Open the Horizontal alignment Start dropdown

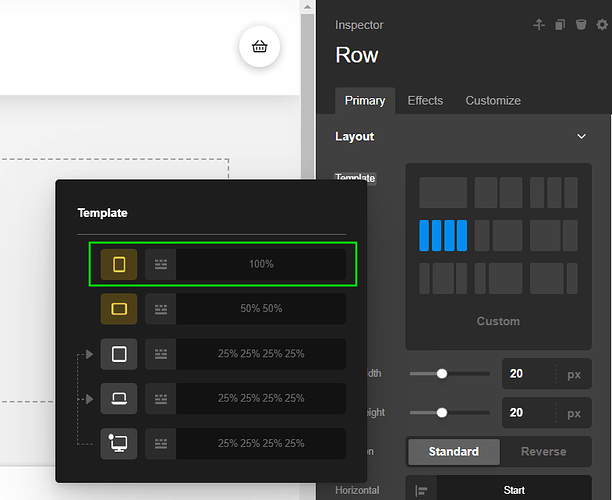(513, 490)
